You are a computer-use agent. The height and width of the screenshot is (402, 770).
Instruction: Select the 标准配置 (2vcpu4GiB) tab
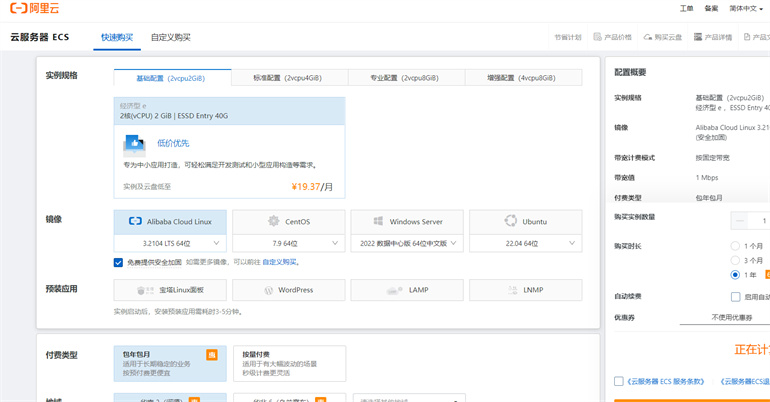click(x=289, y=77)
